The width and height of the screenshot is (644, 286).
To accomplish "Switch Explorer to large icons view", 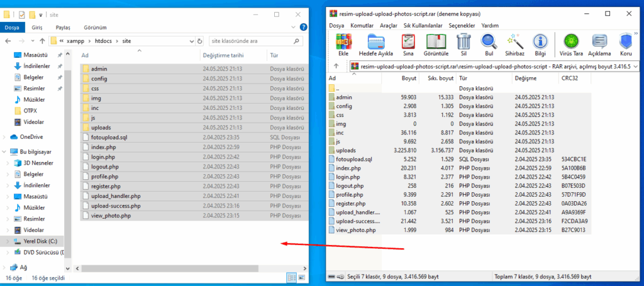I will point(301,278).
